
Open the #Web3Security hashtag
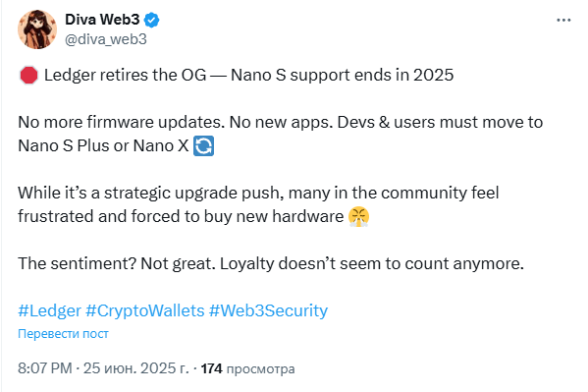(269, 310)
